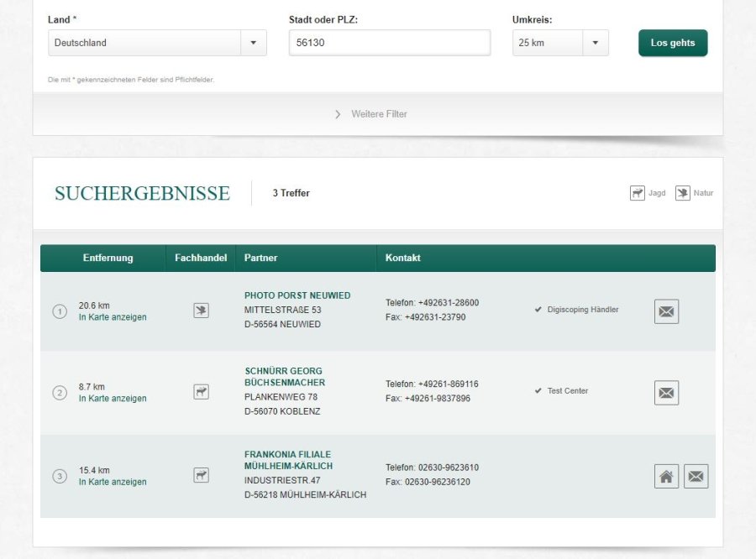Viewport: 756px width, 559px height.
Task: Click the Partner column header
Action: pyautogui.click(x=260, y=258)
